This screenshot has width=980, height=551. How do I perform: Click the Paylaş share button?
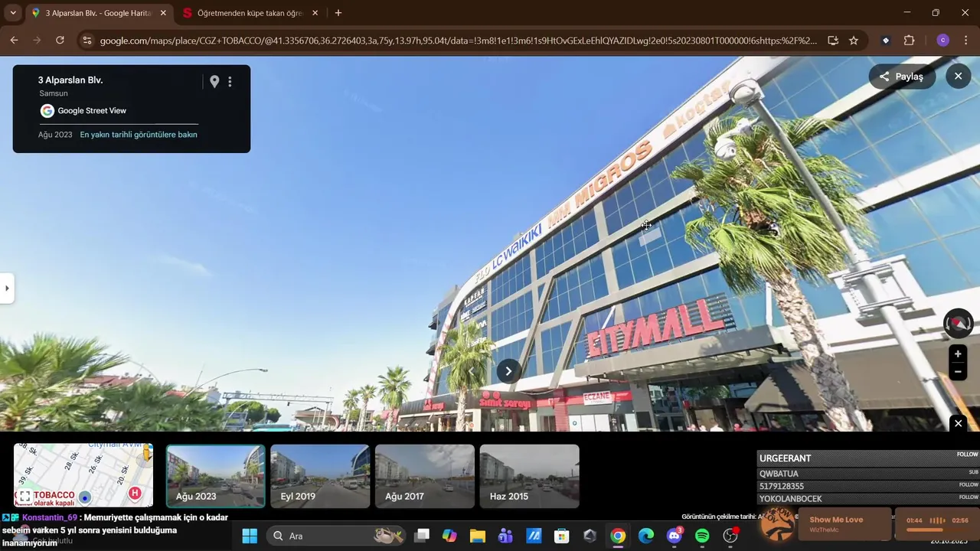(901, 77)
